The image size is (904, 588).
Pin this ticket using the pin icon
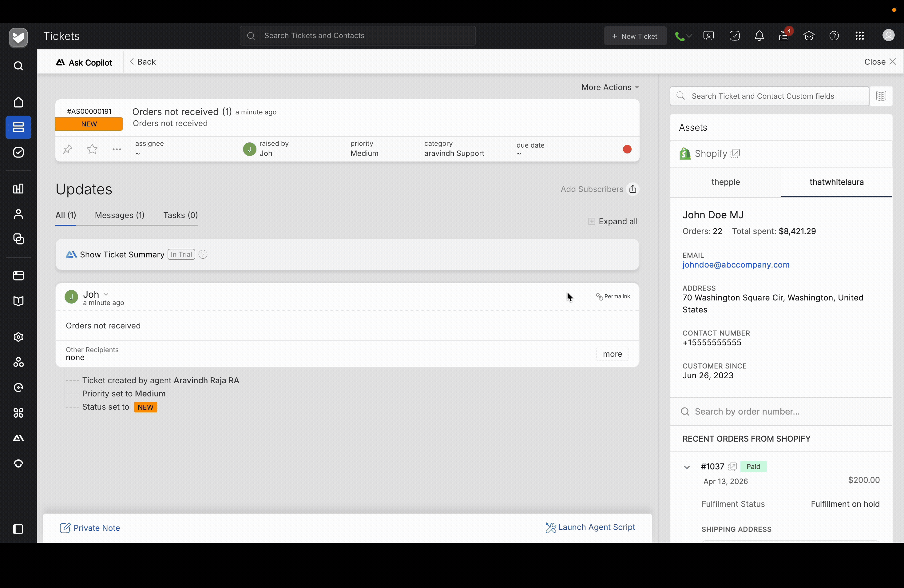pyautogui.click(x=68, y=149)
